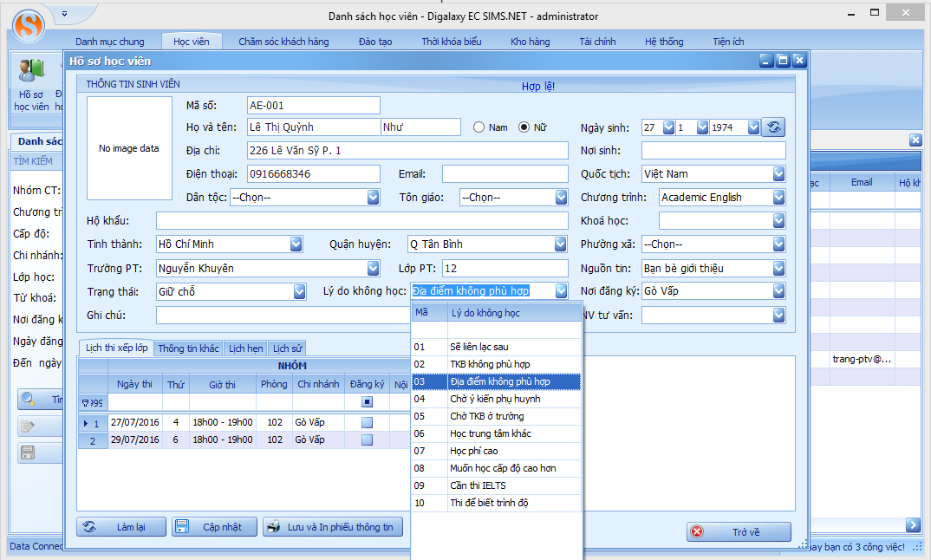
Task: Select the Nam radio button
Action: pyautogui.click(x=479, y=127)
